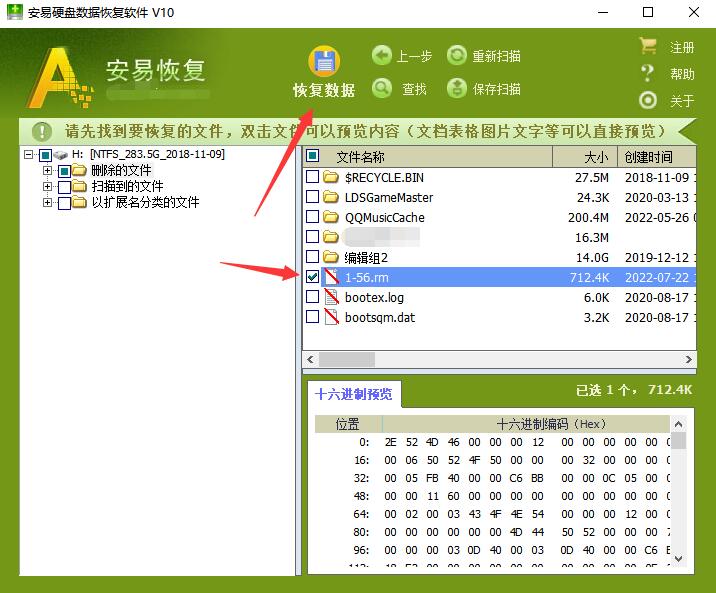Click the QQMusicCache folder icon

click(331, 217)
